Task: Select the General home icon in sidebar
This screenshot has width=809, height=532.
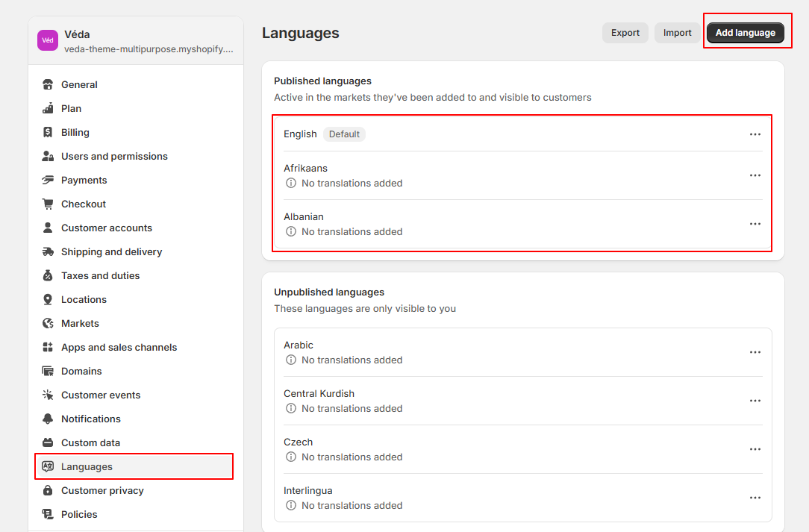Action: 49,84
